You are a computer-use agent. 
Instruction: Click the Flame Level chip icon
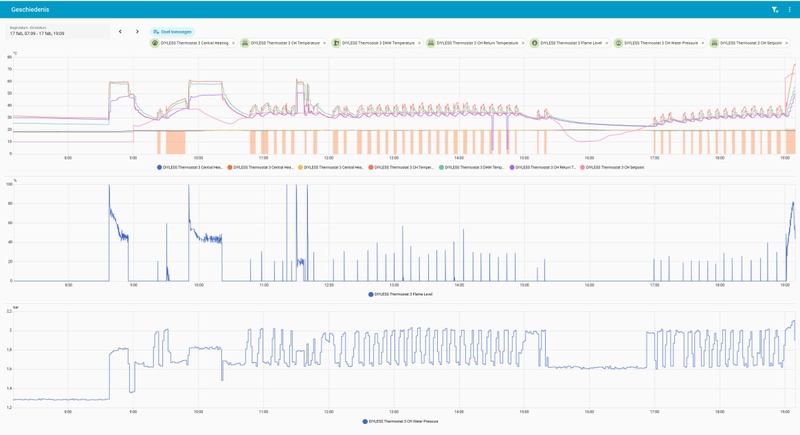[x=534, y=43]
